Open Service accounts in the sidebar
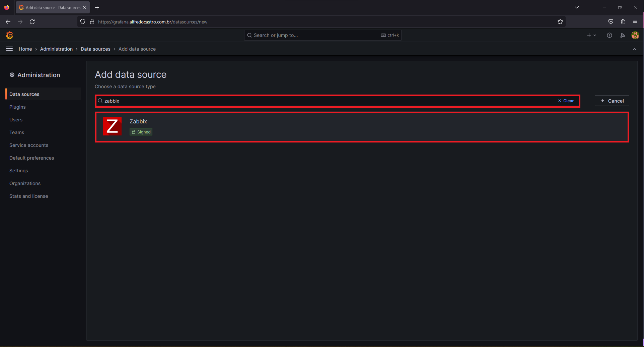Viewport: 644px width, 347px height. click(x=29, y=145)
